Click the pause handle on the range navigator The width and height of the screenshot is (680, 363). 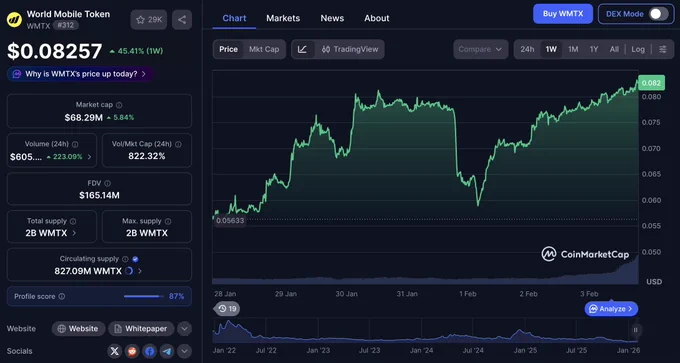click(636, 330)
